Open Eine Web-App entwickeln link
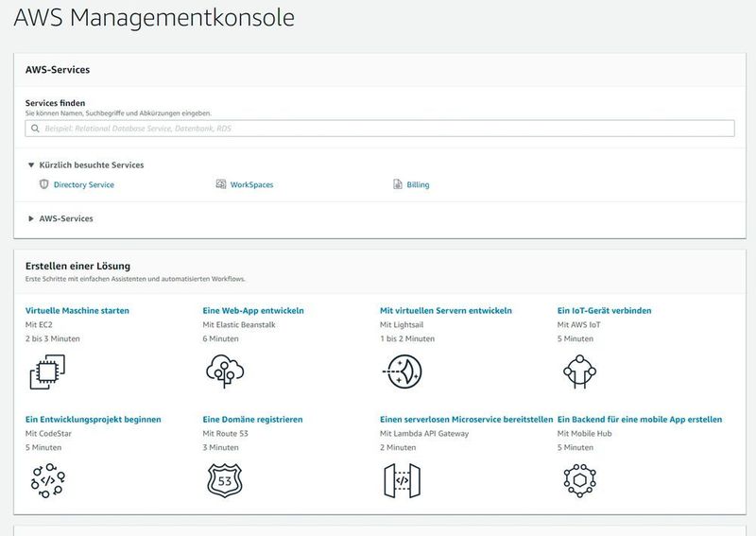Screen dimensions: 756x536 pos(253,311)
